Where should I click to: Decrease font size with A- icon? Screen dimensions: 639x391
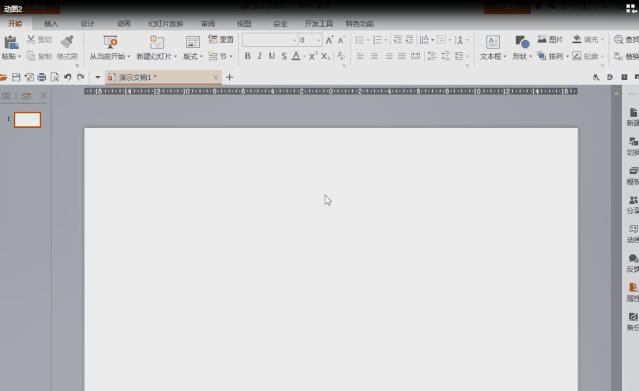(342, 40)
